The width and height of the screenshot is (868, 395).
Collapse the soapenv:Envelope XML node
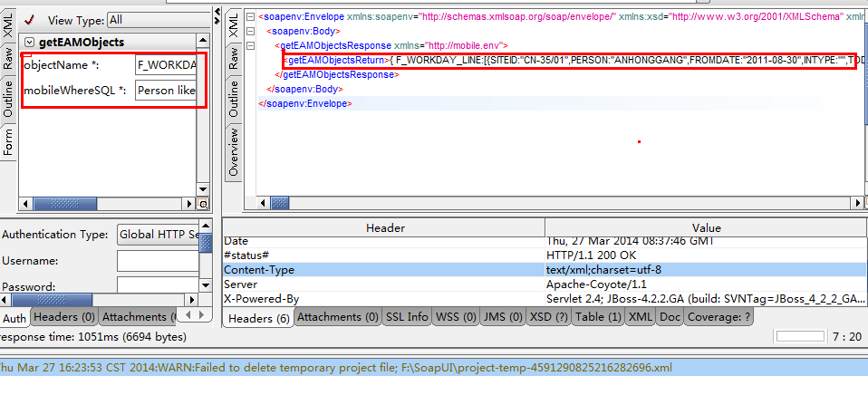(x=251, y=16)
